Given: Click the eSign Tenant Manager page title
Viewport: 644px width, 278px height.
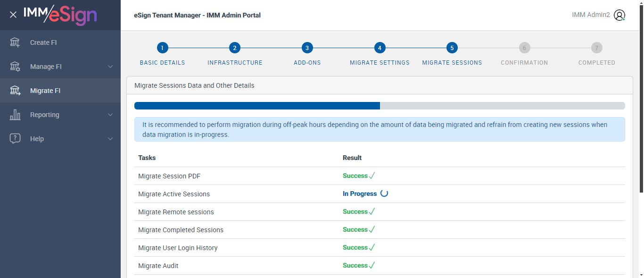Looking at the screenshot, I should coord(197,15).
